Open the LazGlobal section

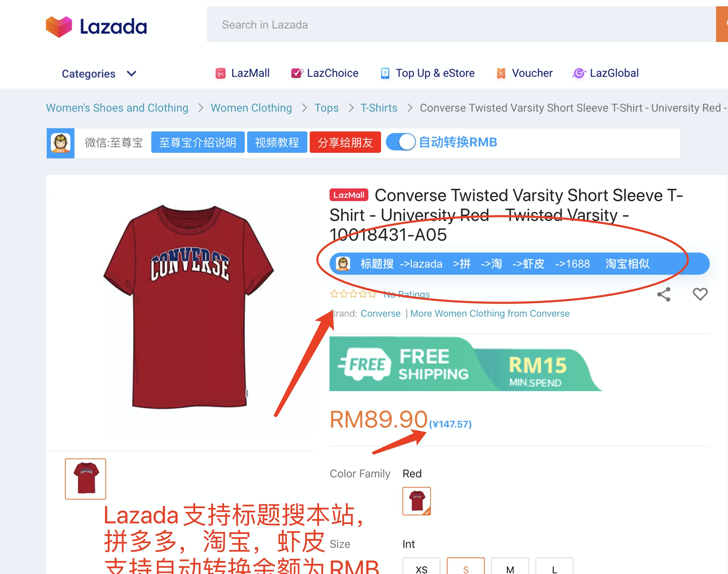[605, 73]
